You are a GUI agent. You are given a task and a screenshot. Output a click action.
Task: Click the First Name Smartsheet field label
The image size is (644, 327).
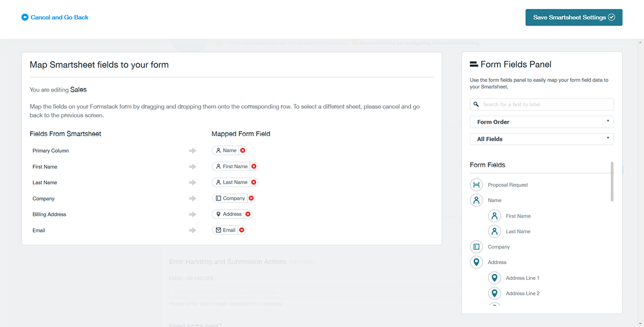coord(45,167)
